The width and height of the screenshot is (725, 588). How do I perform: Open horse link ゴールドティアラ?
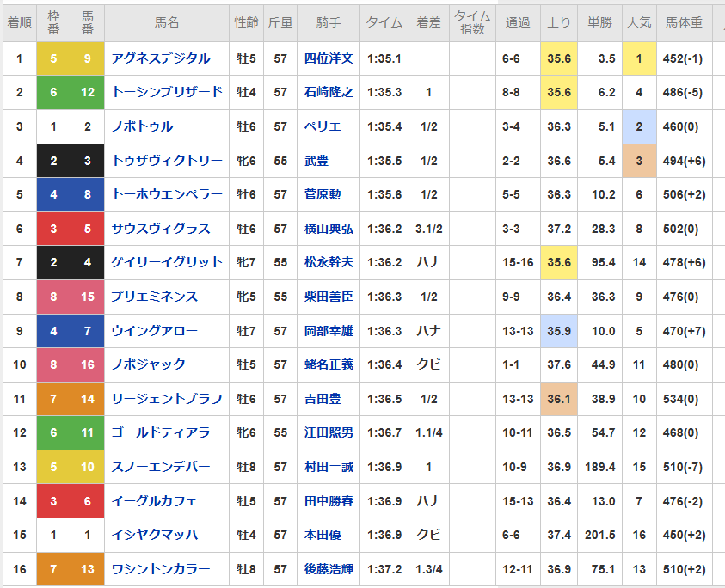tap(161, 432)
